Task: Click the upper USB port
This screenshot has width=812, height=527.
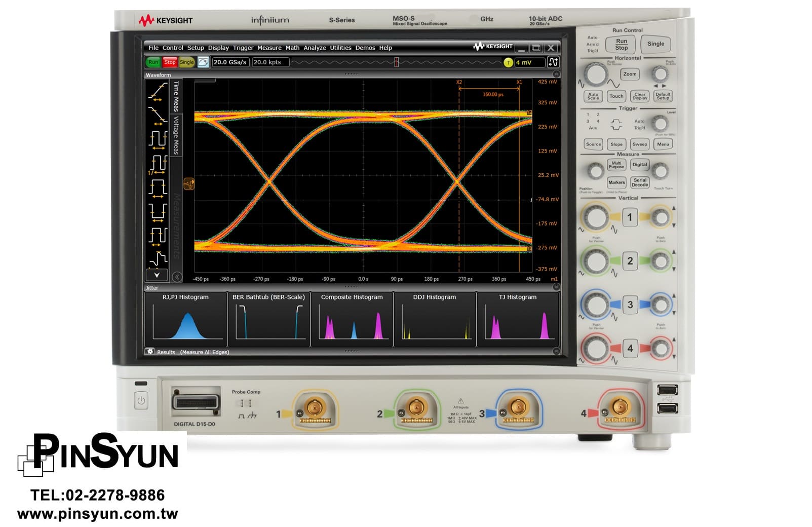Action: click(667, 390)
